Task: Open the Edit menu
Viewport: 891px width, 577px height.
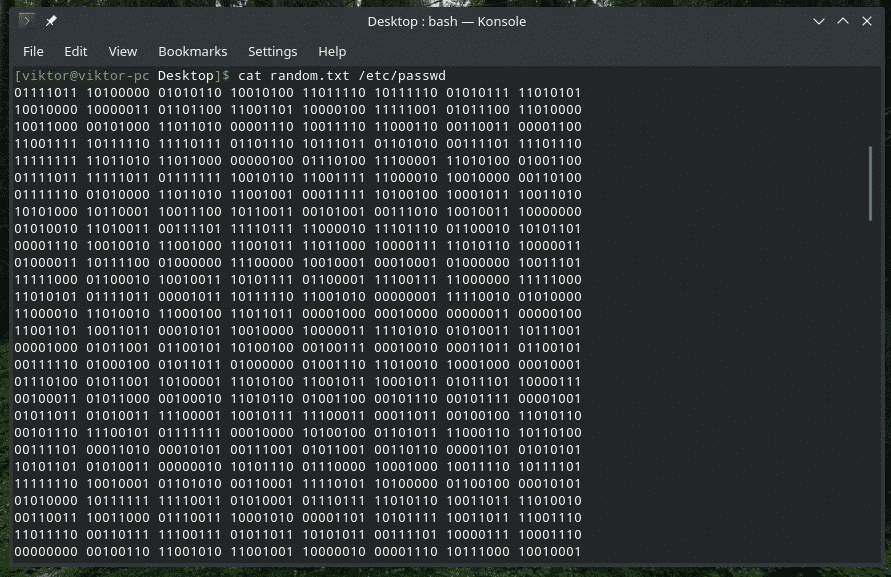Action: pos(75,51)
